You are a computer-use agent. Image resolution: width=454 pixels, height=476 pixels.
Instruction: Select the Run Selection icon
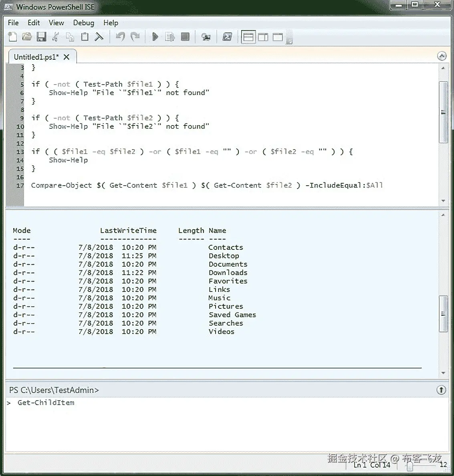[170, 36]
